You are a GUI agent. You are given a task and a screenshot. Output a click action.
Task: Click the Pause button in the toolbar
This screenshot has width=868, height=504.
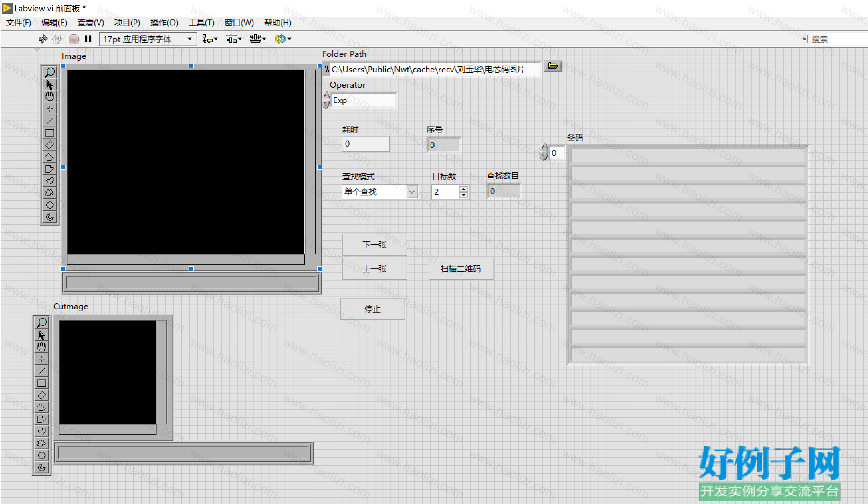click(x=88, y=39)
